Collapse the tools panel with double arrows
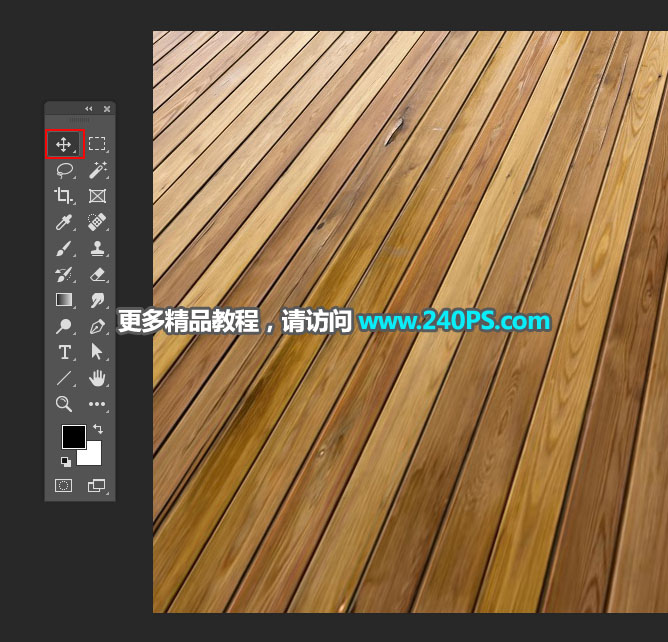Image resolution: width=668 pixels, height=642 pixels. coord(89,109)
